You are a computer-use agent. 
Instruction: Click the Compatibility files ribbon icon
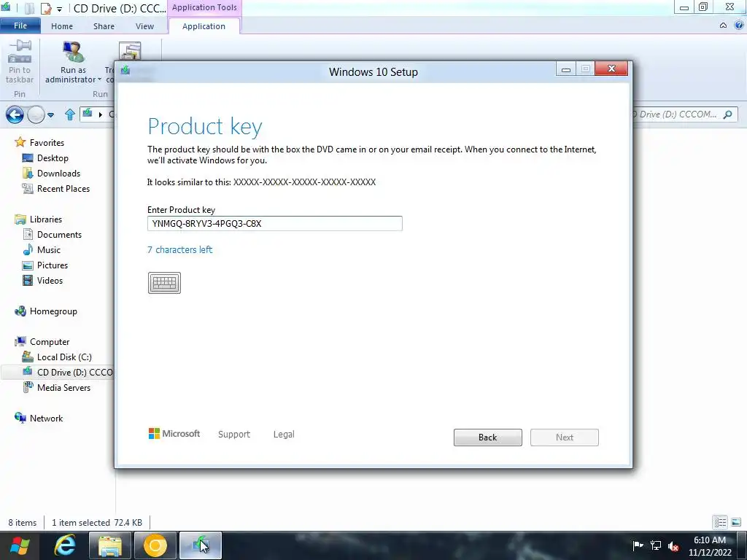[x=130, y=50]
